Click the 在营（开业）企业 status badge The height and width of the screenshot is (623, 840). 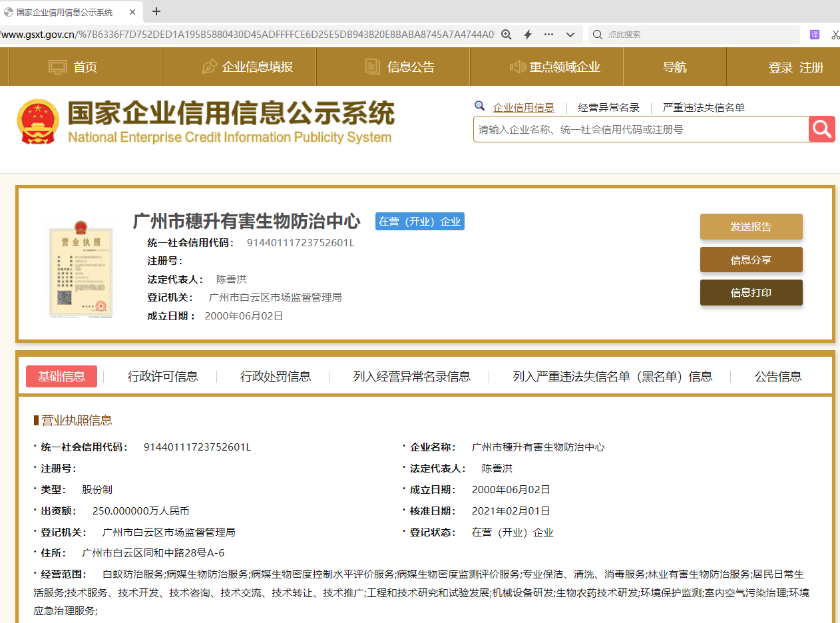click(x=420, y=222)
